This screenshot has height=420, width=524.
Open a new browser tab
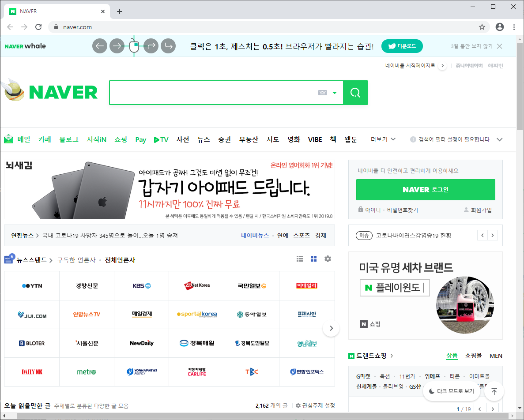tap(120, 11)
